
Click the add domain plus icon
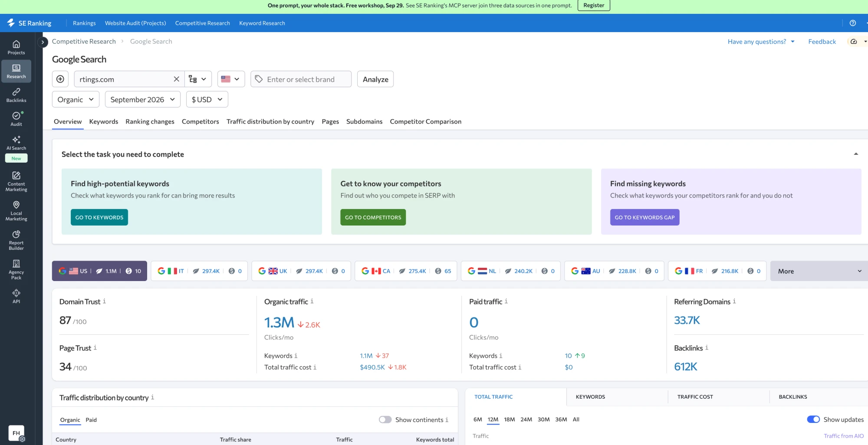tap(60, 79)
